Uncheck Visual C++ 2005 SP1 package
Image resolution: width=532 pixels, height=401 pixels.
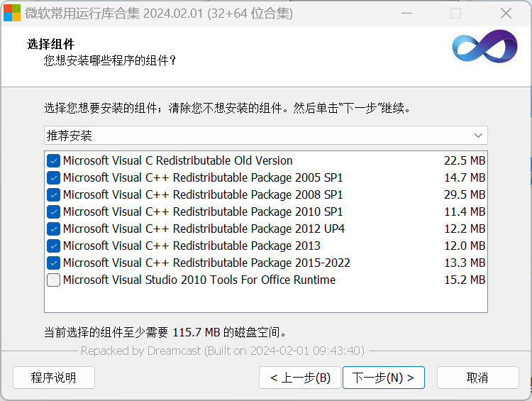pos(54,177)
